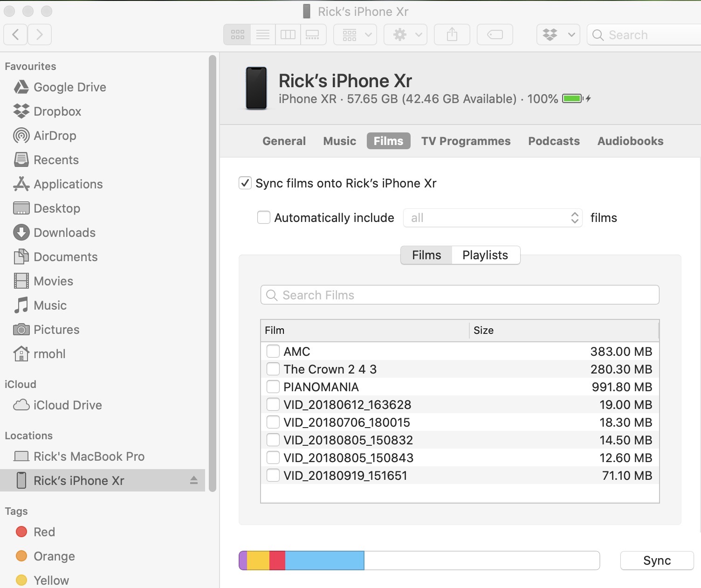701x588 pixels.
Task: Select the Films tab in the device tab bar
Action: pos(388,141)
